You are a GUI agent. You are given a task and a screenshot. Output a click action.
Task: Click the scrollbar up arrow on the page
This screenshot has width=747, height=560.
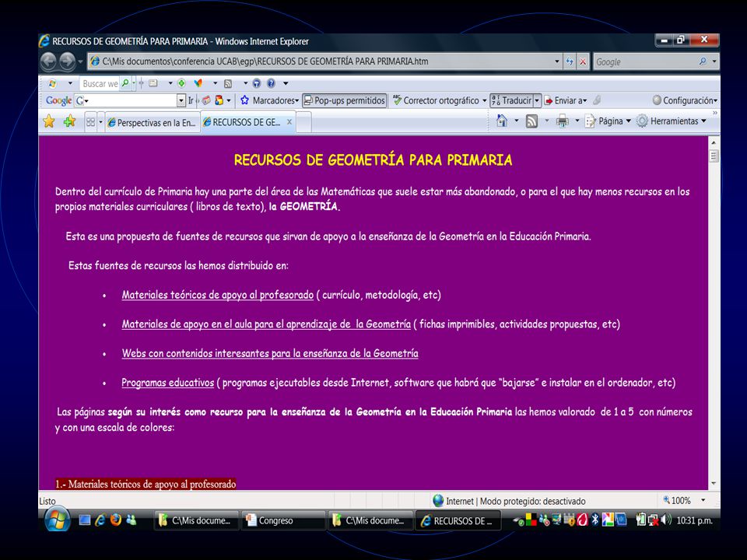click(x=714, y=142)
